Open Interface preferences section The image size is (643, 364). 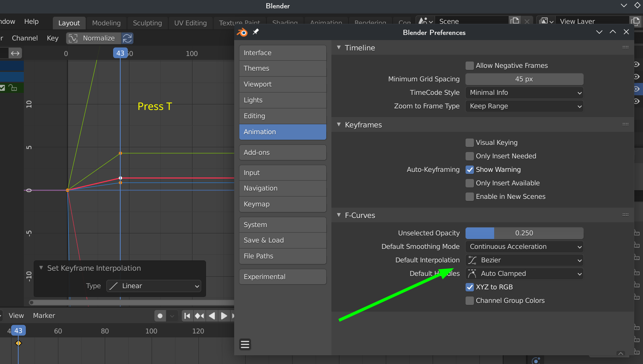[283, 53]
